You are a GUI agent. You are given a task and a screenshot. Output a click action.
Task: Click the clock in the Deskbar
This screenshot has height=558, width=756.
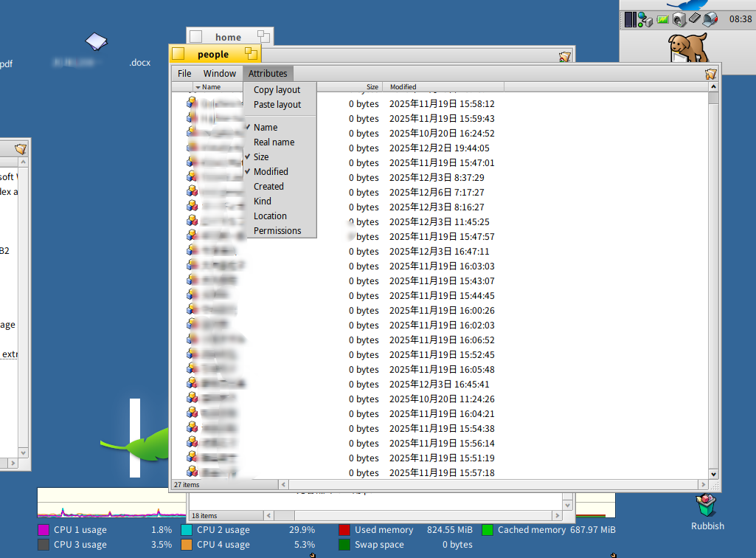click(740, 19)
